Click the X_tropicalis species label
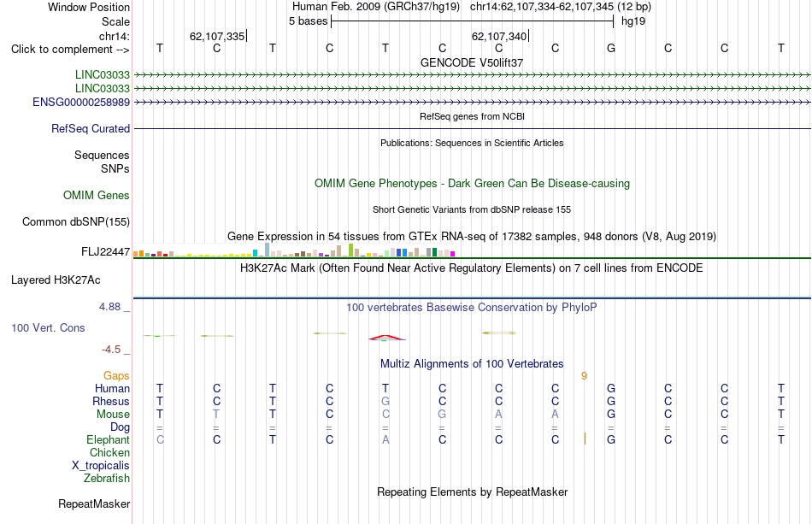This screenshot has height=524, width=812. coord(101,466)
